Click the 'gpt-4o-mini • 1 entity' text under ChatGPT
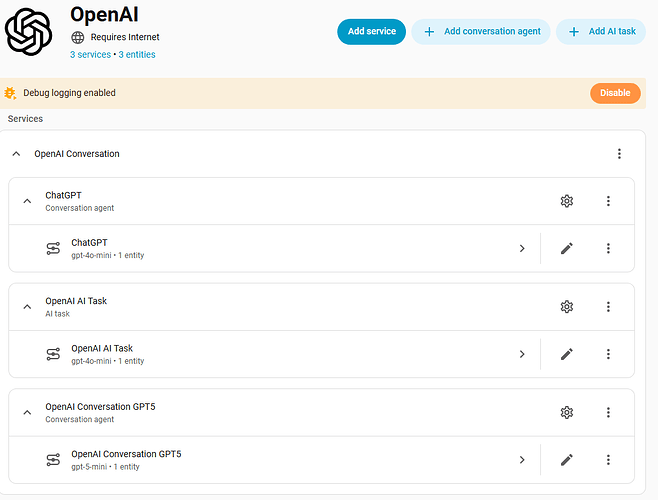Image resolution: width=658 pixels, height=500 pixels. tap(107, 255)
